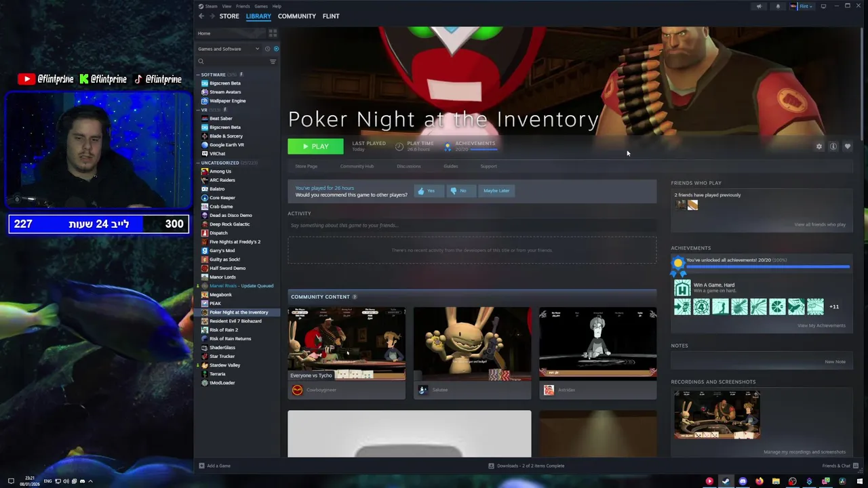The height and width of the screenshot is (488, 868).
Task: Open the View menu
Action: click(x=226, y=6)
